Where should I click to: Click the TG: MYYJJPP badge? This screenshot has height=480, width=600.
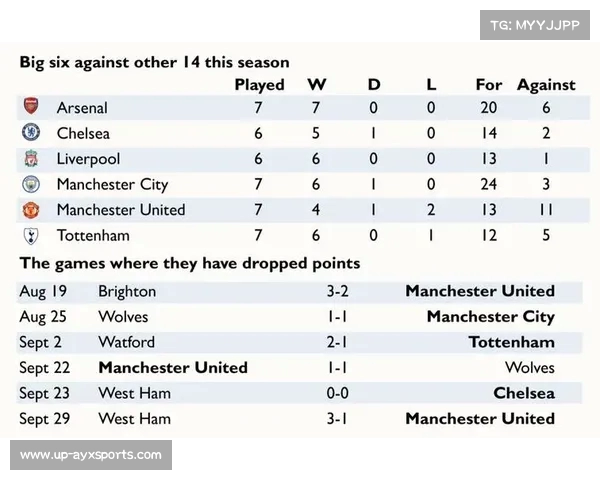tap(535, 25)
